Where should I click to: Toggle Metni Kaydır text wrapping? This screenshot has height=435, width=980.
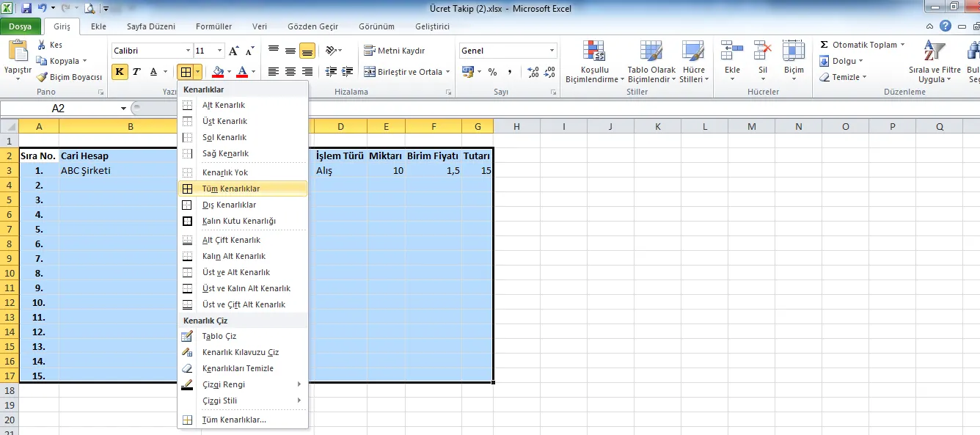pyautogui.click(x=395, y=51)
